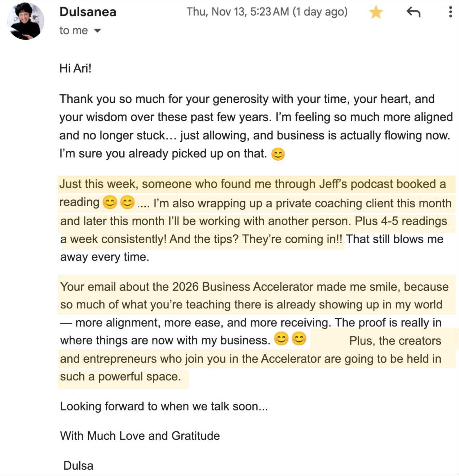The image size is (459, 476).
Task: Click the "With Much Love and Gratitude" line
Action: tap(140, 436)
